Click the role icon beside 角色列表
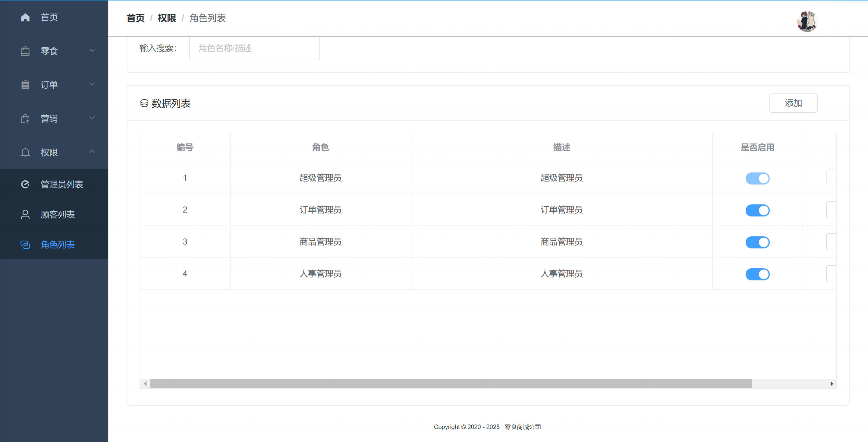The image size is (868, 442). (25, 245)
